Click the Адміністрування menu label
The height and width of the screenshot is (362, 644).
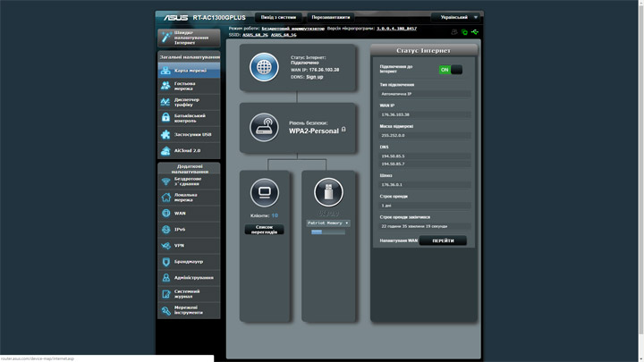coord(193,278)
